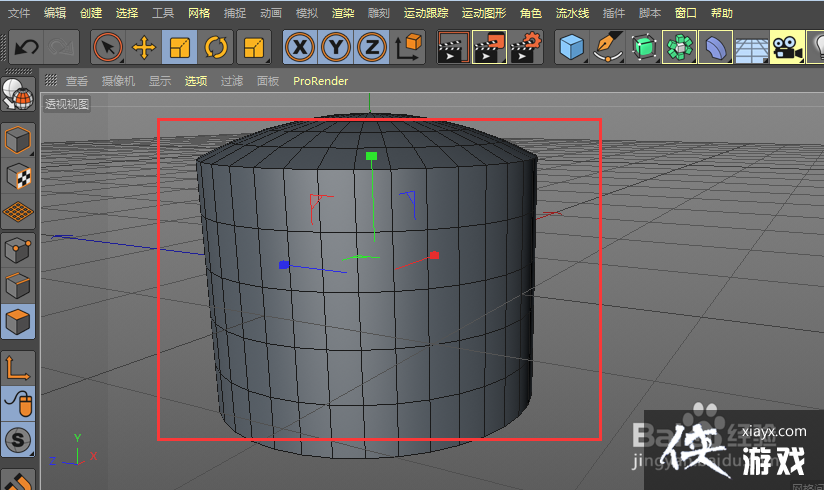Select the Rotate tool
The height and width of the screenshot is (490, 824).
(215, 47)
